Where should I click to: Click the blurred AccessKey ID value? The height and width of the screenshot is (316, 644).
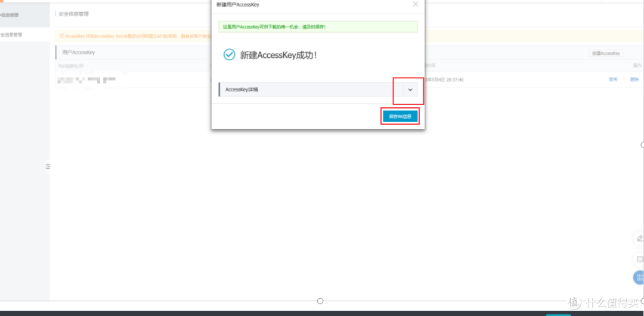coord(86,79)
